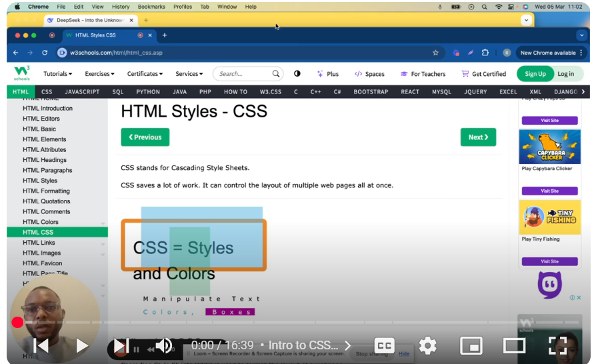604x364 pixels.
Task: Toggle the dark mode contrast icon
Action: [x=297, y=73]
